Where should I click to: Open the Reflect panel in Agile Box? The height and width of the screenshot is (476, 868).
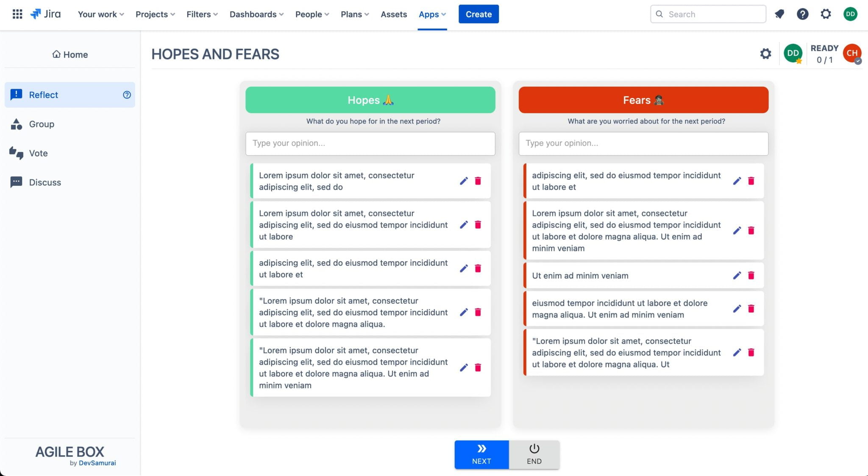pyautogui.click(x=44, y=95)
